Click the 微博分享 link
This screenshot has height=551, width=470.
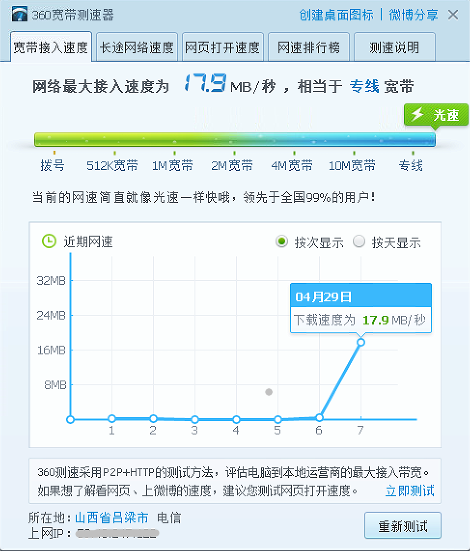[413, 15]
